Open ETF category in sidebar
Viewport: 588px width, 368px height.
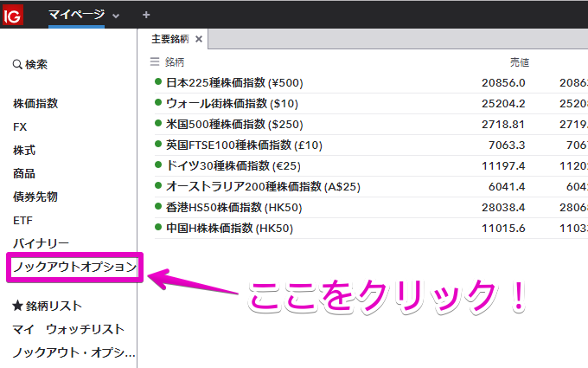click(x=22, y=221)
